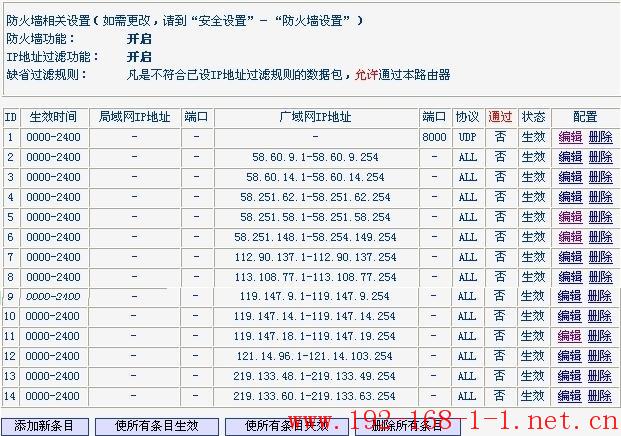
Task: Click IP range 113.108.77.1-113.108.77.254
Action: (x=315, y=277)
